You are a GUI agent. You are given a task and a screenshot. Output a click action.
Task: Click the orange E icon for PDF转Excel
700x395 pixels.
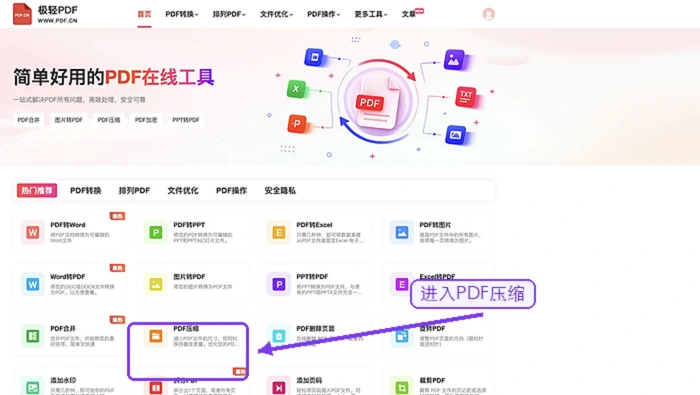click(x=279, y=232)
